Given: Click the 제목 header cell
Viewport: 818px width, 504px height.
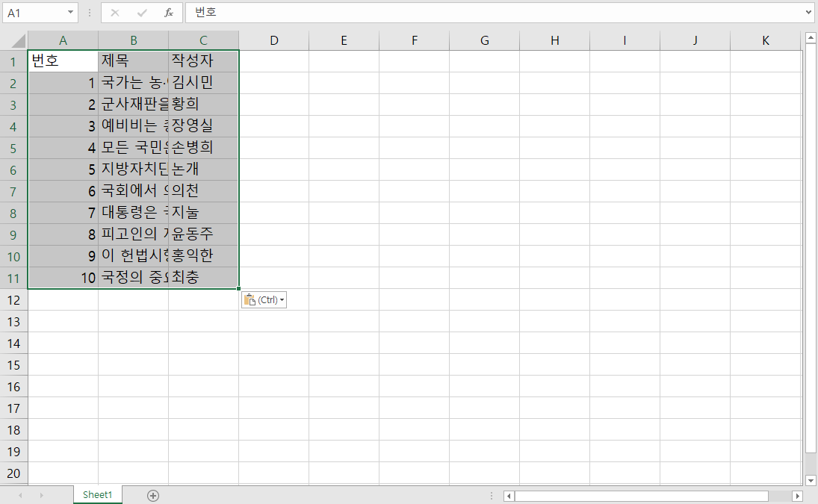Looking at the screenshot, I should pos(134,61).
